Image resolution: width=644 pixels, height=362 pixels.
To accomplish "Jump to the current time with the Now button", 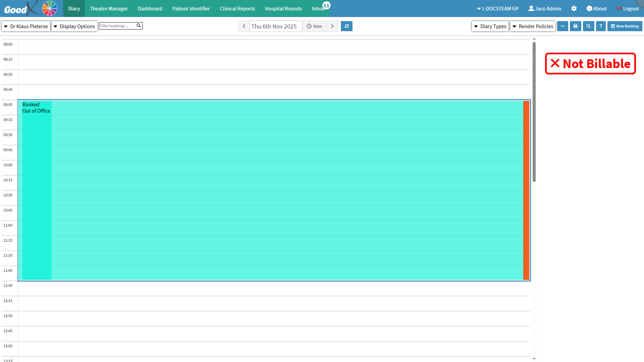I will pos(314,26).
